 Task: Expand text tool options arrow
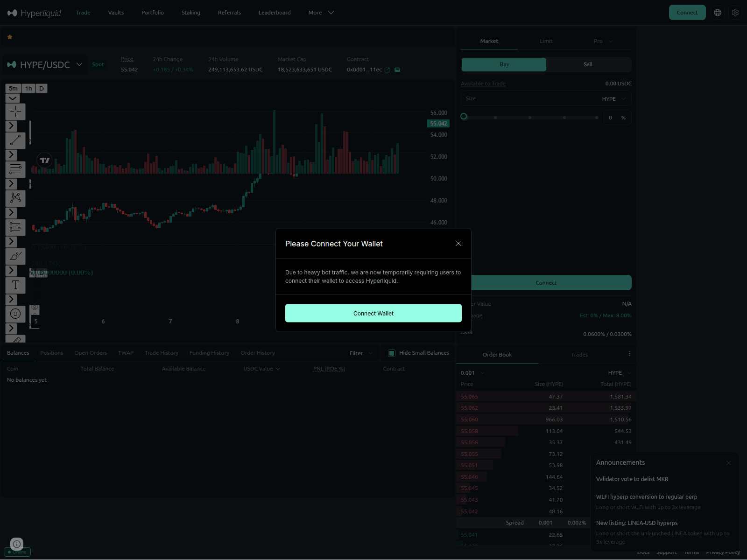11,300
